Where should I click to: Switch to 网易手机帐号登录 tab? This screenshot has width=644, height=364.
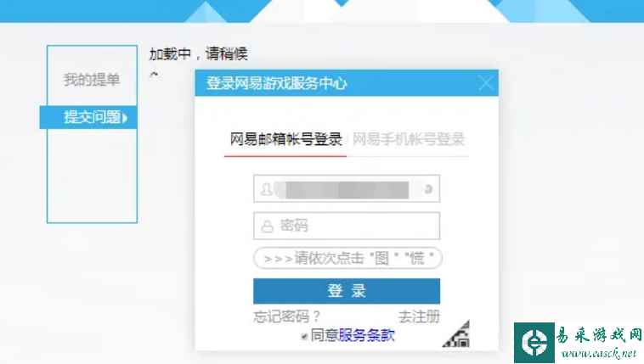point(409,139)
